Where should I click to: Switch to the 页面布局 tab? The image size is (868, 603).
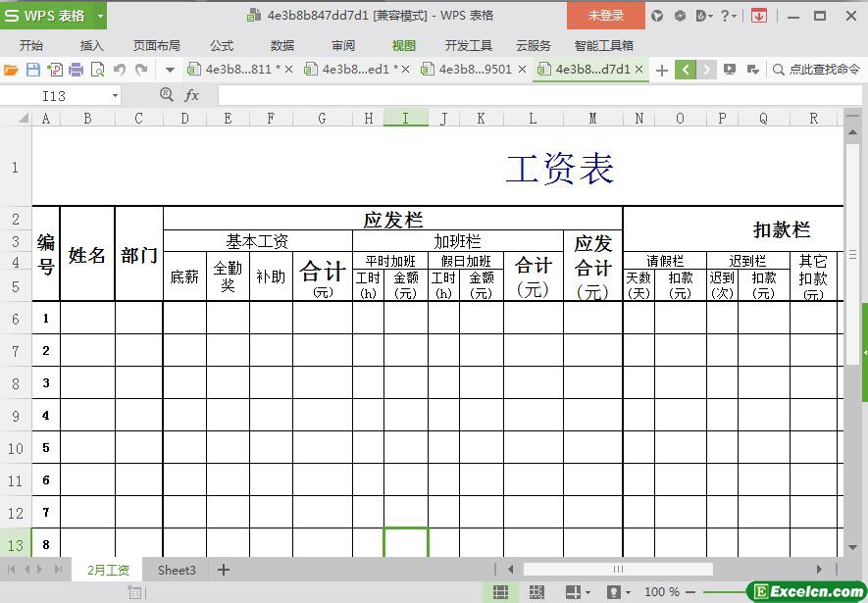coord(157,45)
